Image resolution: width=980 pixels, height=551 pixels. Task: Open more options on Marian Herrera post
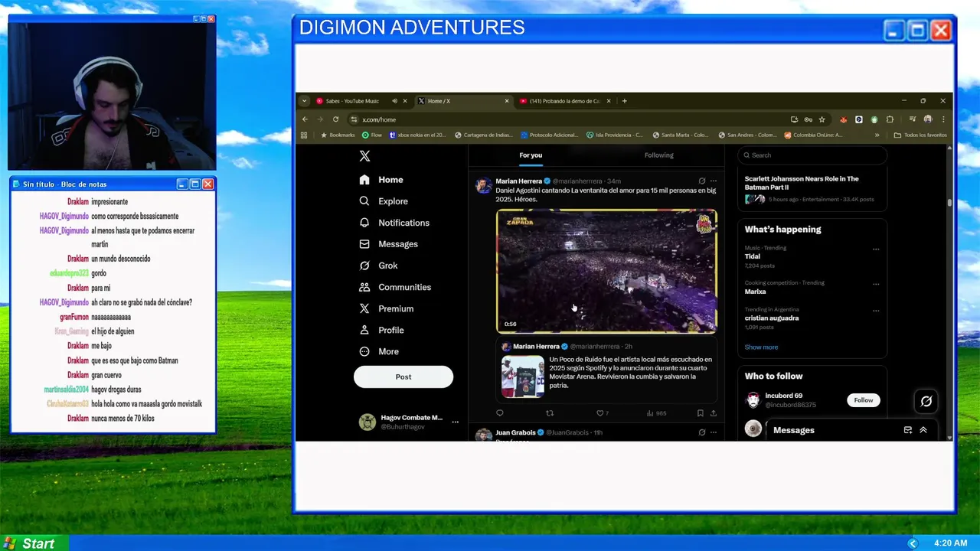pyautogui.click(x=714, y=181)
